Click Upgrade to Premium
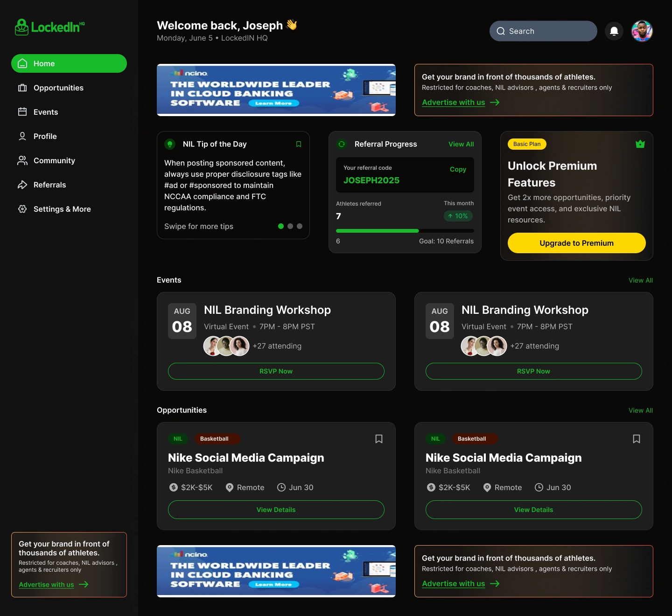This screenshot has width=672, height=616. click(x=577, y=243)
